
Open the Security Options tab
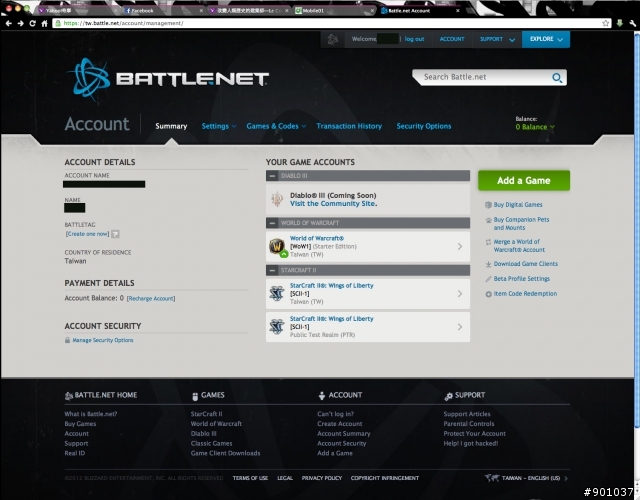pos(424,126)
